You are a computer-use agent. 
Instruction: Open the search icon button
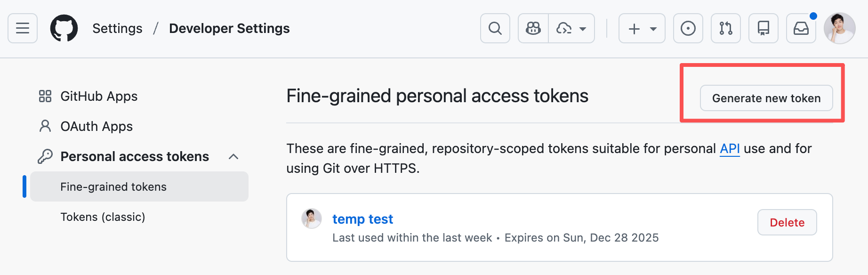click(x=495, y=28)
